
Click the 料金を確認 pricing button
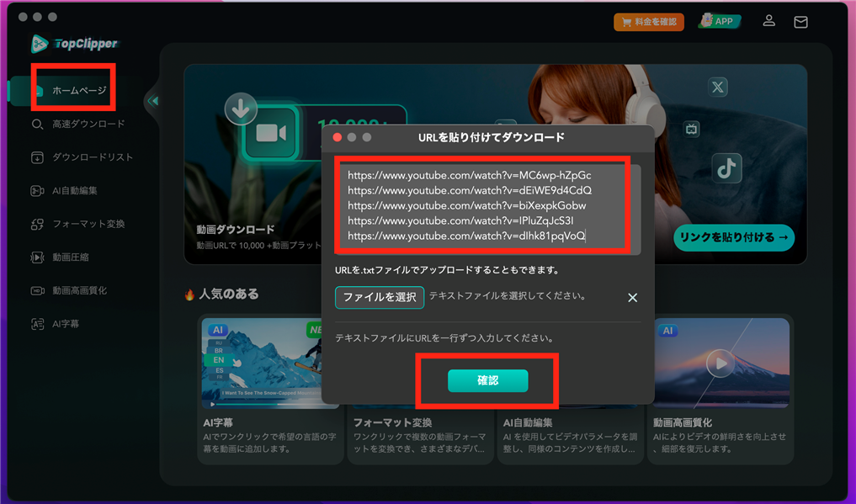[649, 22]
